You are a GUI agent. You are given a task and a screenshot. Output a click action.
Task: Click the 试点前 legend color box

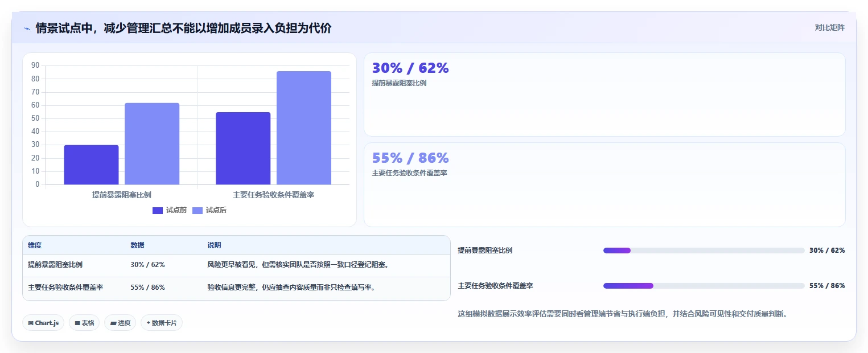tap(158, 211)
